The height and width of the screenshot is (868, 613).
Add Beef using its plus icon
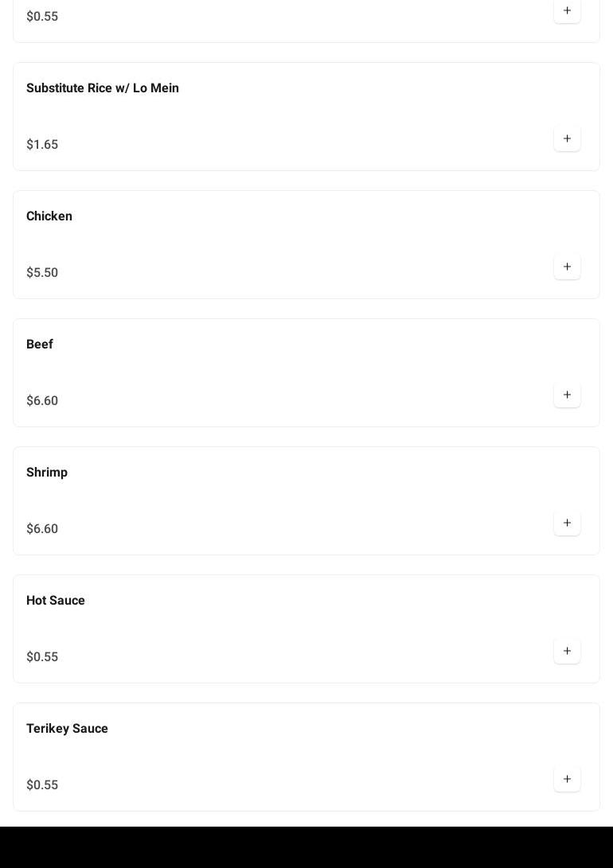point(567,395)
